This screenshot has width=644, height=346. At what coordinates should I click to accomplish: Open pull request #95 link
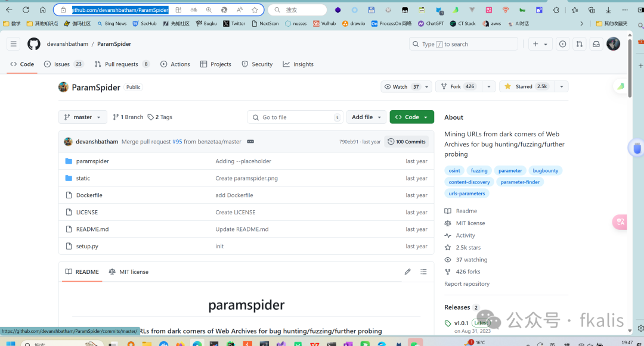click(x=177, y=142)
